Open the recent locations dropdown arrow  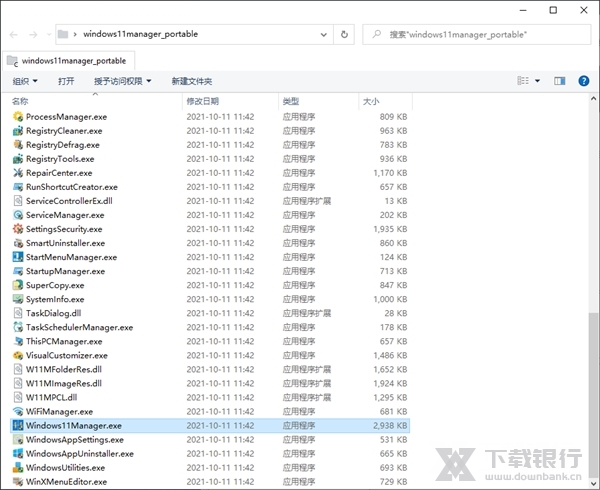49,35
